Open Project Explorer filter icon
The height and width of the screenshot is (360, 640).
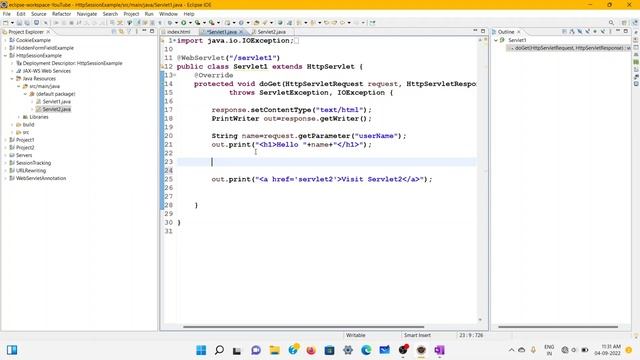coord(129,31)
